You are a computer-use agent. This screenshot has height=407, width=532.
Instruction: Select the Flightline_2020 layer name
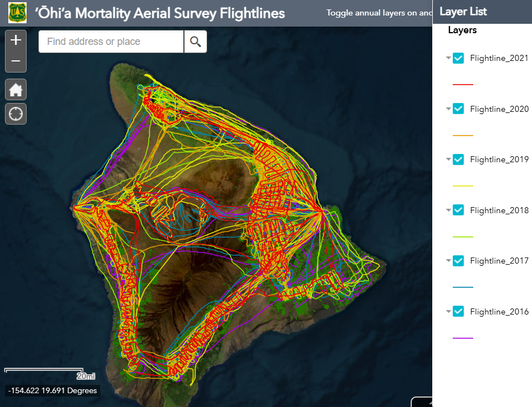tap(499, 109)
